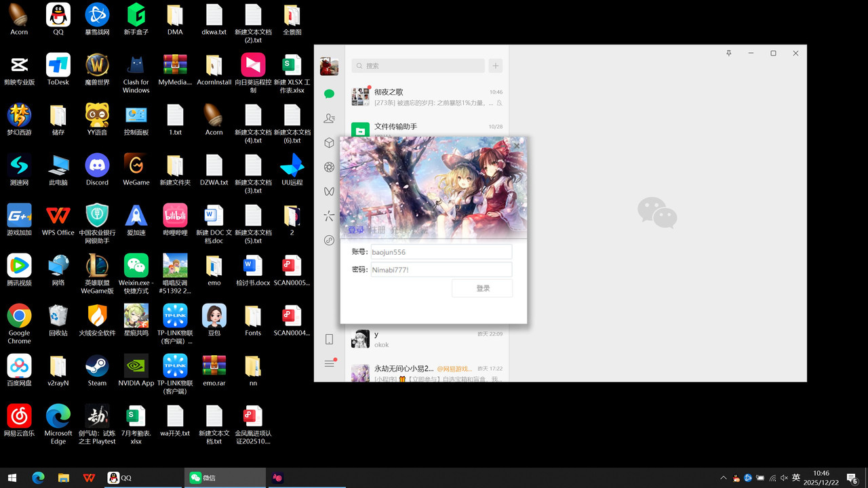Open the 彻夜之歌 chat
868x488 pixels.
click(x=427, y=97)
